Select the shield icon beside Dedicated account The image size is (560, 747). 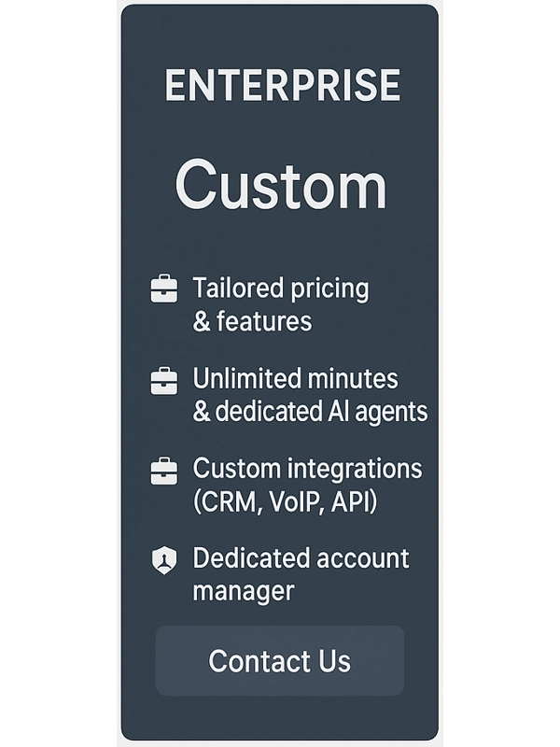pyautogui.click(x=164, y=561)
